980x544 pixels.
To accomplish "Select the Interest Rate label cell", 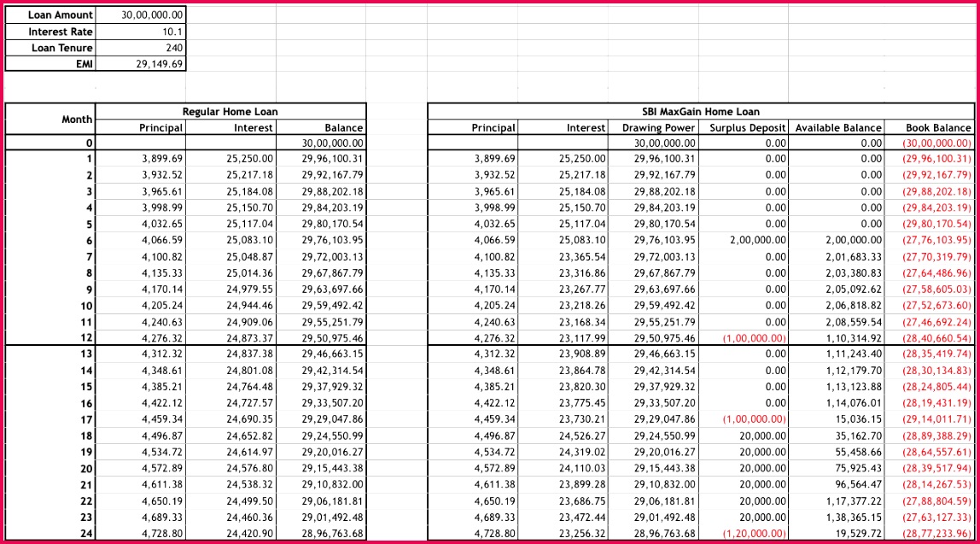I will [x=50, y=32].
